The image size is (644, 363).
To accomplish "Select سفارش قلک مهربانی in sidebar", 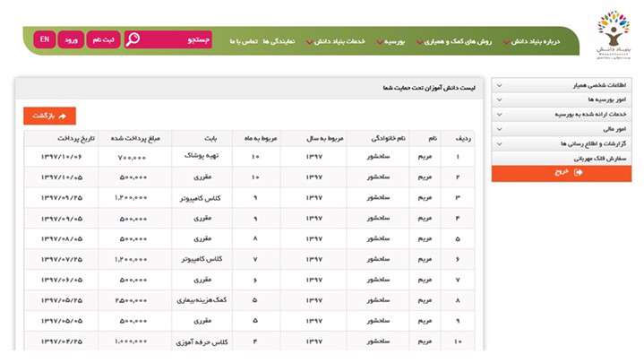I will point(562,158).
